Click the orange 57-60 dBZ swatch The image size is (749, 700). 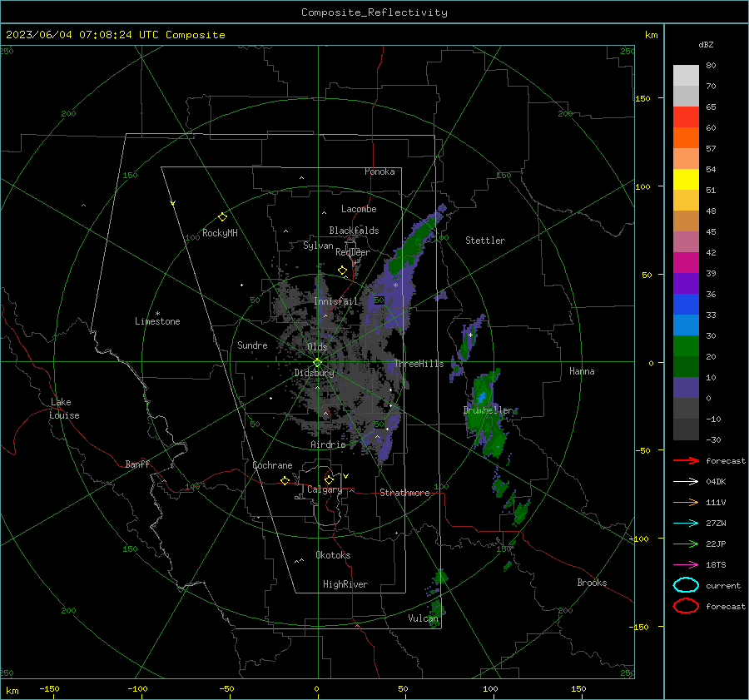pyautogui.click(x=686, y=138)
